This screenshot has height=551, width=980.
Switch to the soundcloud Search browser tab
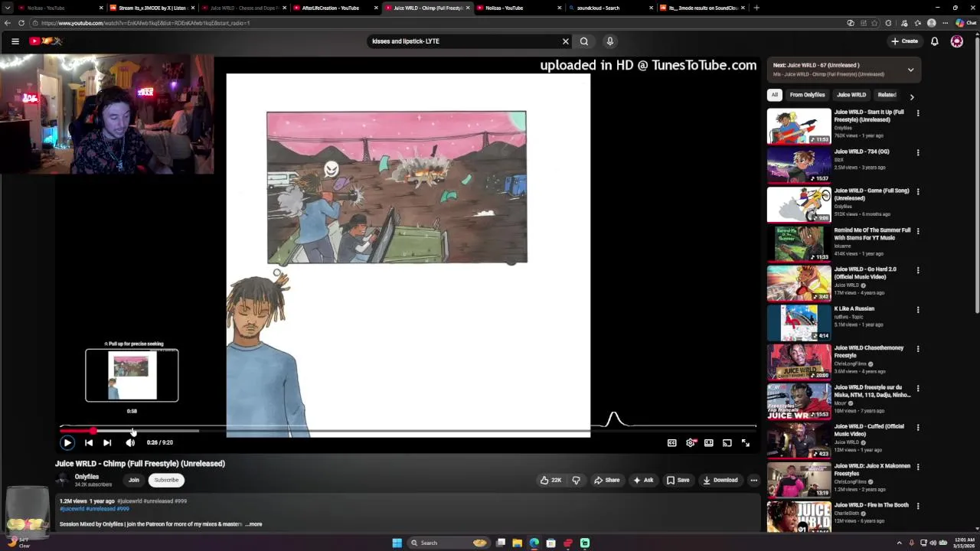[598, 8]
